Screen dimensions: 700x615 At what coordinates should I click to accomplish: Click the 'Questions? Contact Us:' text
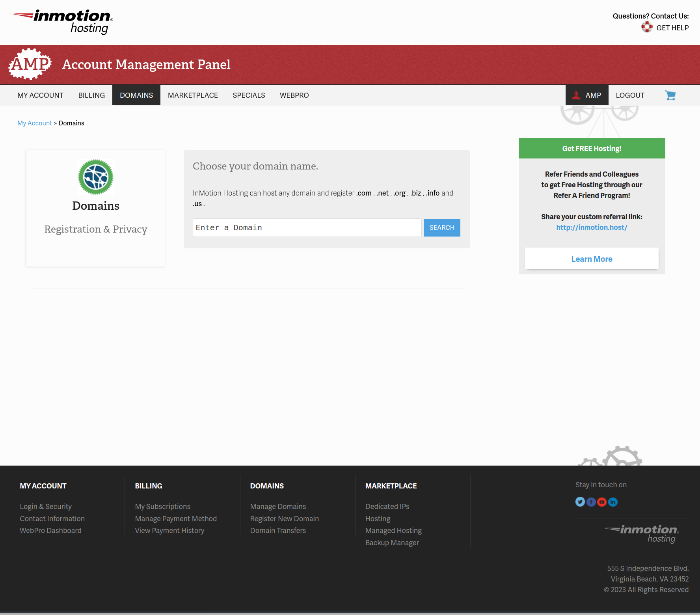click(x=651, y=16)
